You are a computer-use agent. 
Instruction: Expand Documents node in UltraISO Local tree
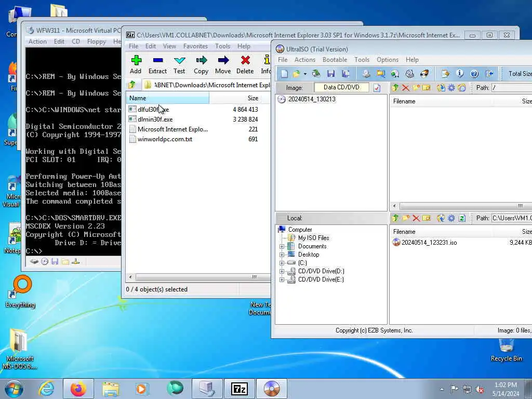tap(282, 246)
